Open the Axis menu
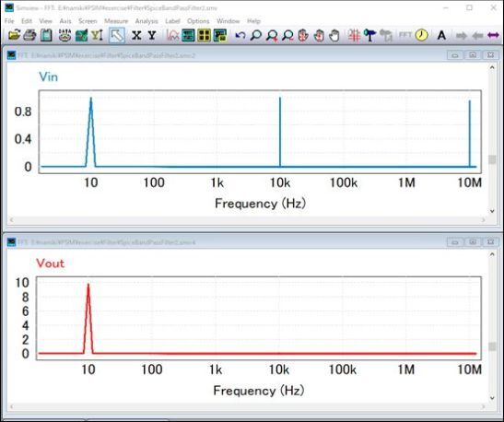This screenshot has width=504, height=422. click(x=65, y=21)
